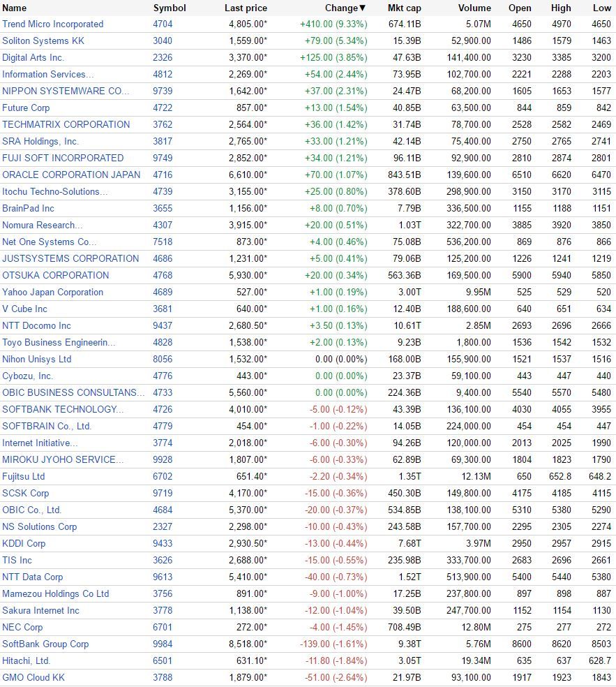Open ORACLE CORPORATION JAPAN link
The width and height of the screenshot is (616, 687).
[71, 175]
